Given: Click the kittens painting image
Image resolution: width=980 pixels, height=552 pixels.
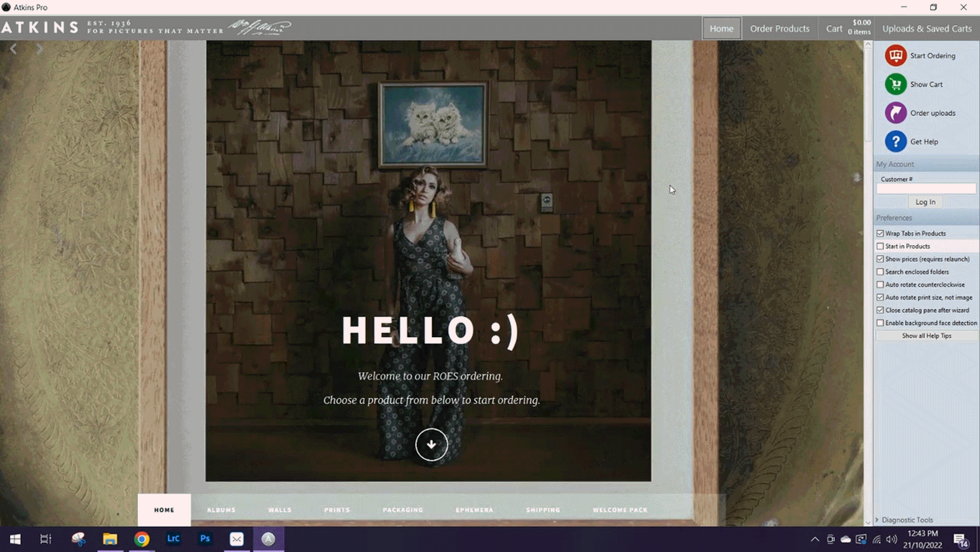Looking at the screenshot, I should 433,125.
